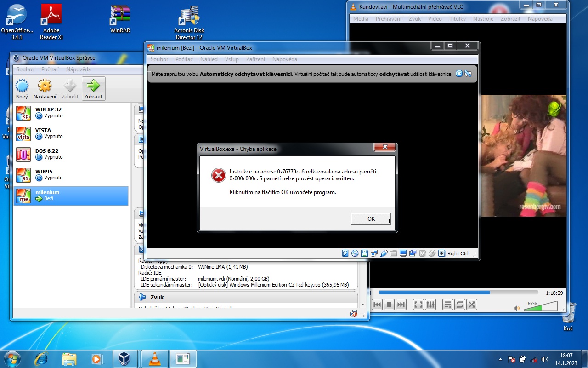The width and height of the screenshot is (588, 368).
Task: Click scrollbar down arrow in VirtualBox details pane
Action: [363, 304]
